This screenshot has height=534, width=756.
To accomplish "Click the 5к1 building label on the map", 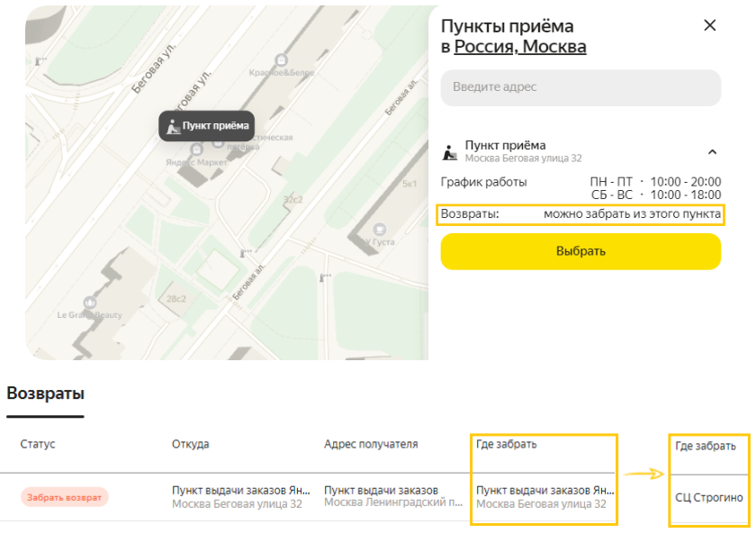I will (x=409, y=184).
